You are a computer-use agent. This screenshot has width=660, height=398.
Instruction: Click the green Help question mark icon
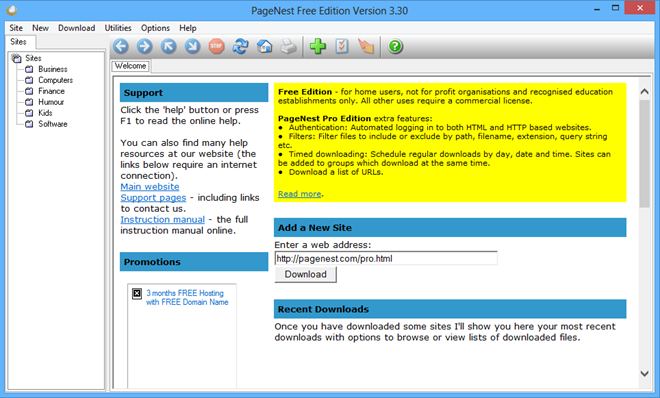[395, 46]
